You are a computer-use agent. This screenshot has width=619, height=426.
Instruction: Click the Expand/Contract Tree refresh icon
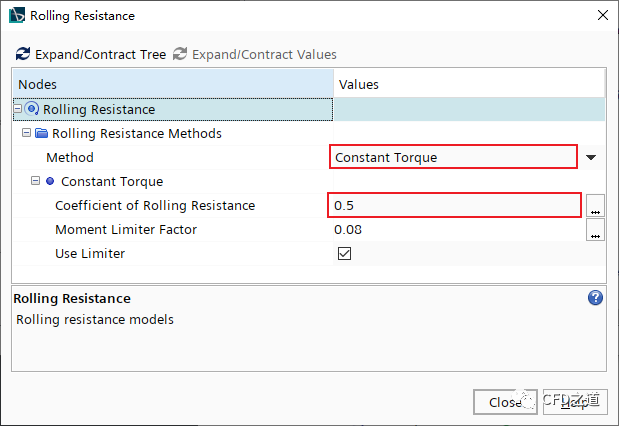tap(23, 54)
